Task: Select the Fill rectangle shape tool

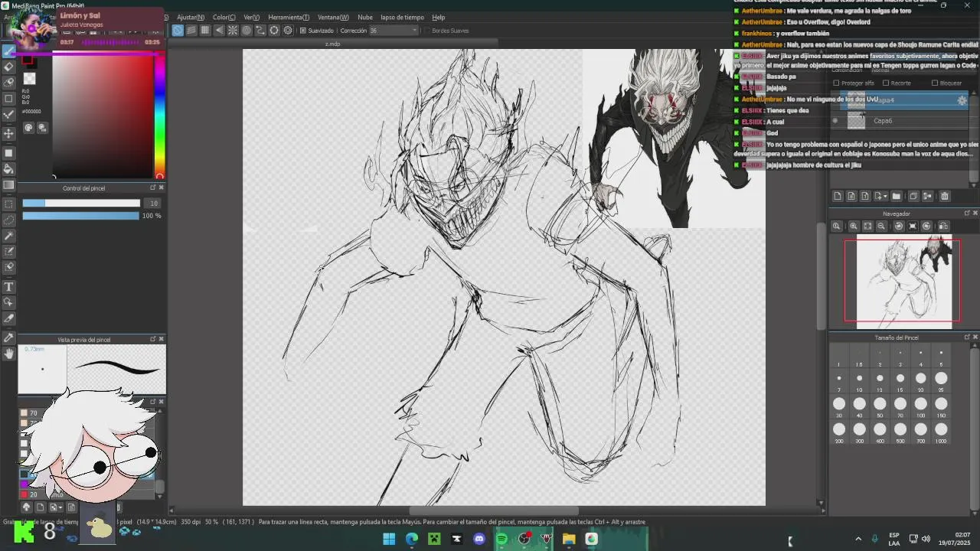Action: pos(9,152)
